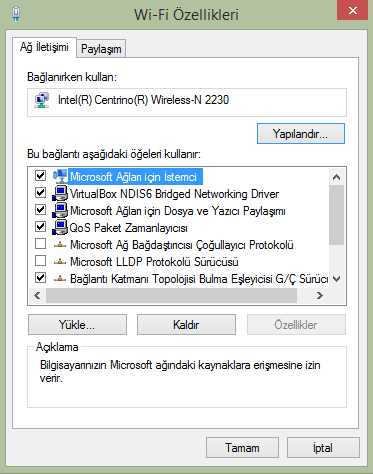Click the Microsoft Ağları için İstemci icon
This screenshot has height=474, width=373.
(60, 176)
